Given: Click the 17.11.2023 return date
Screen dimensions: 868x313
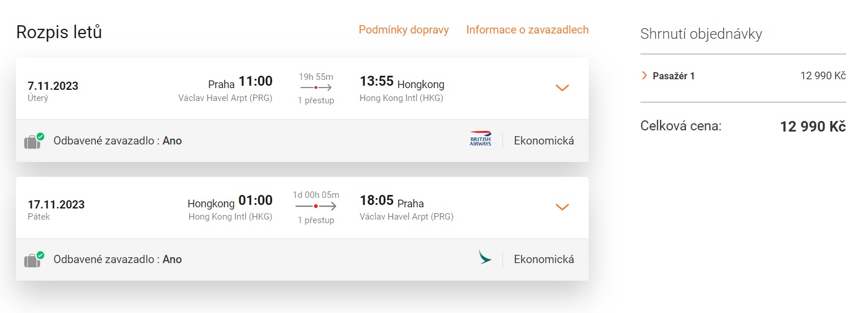Looking at the screenshot, I should (56, 204).
